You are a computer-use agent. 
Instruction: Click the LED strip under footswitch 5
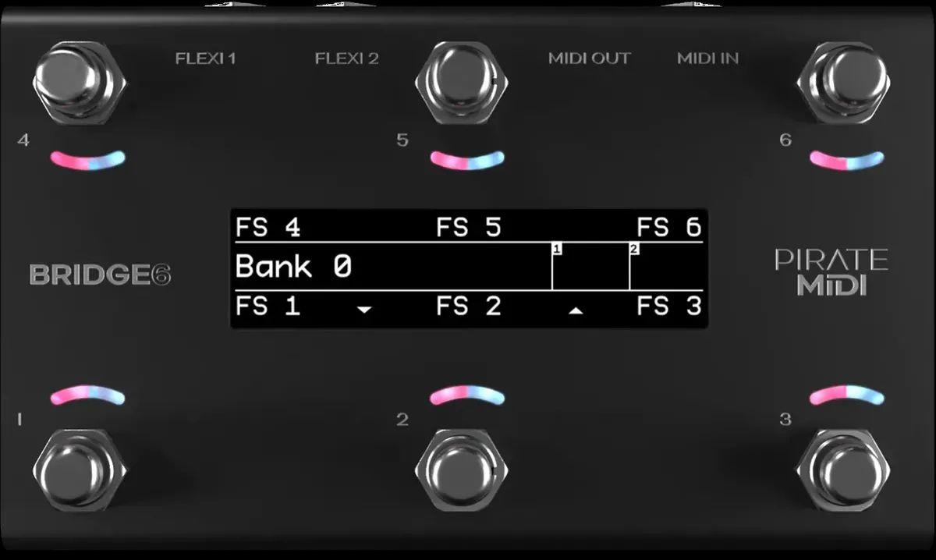click(x=467, y=159)
